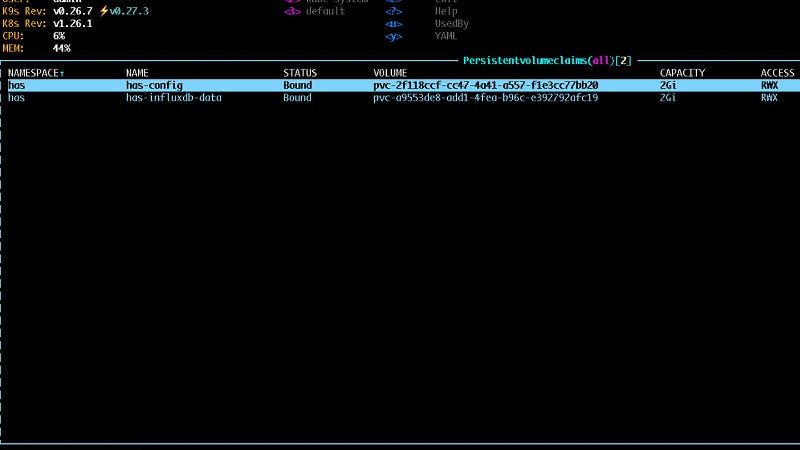This screenshot has width=800, height=450.
Task: Click the <u> UsedBy shortcut
Action: click(x=427, y=23)
